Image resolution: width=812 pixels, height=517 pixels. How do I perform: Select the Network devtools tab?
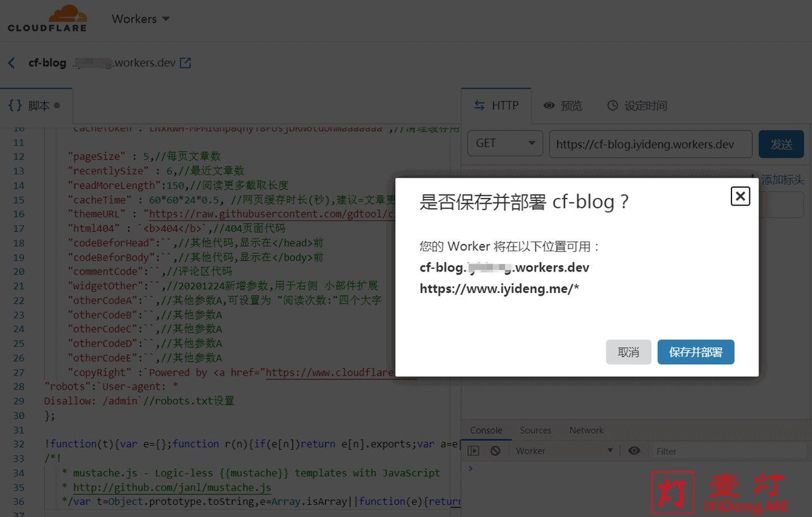coord(586,430)
